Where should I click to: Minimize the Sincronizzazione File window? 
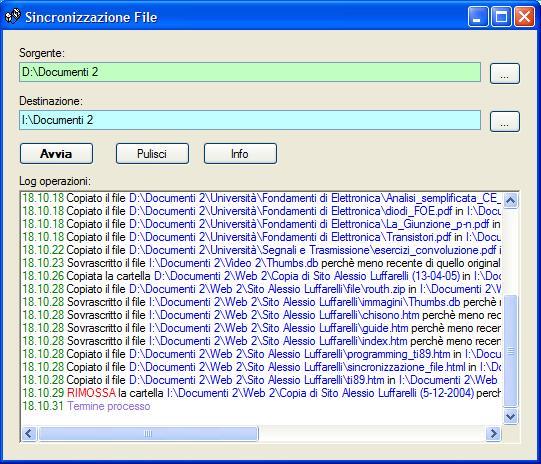coord(478,16)
